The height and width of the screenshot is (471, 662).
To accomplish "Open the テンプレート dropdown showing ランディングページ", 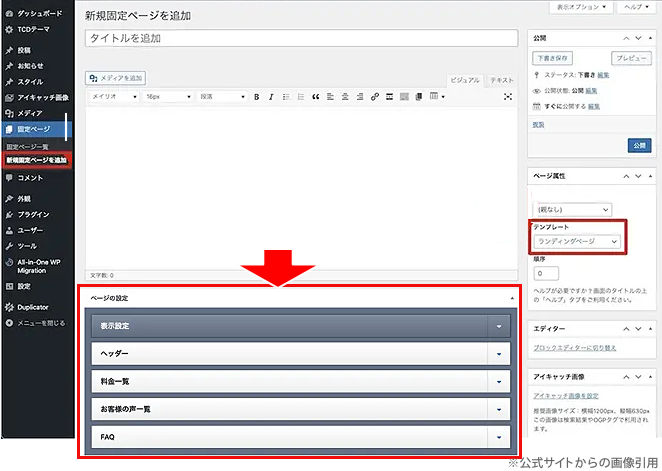I will tap(579, 242).
